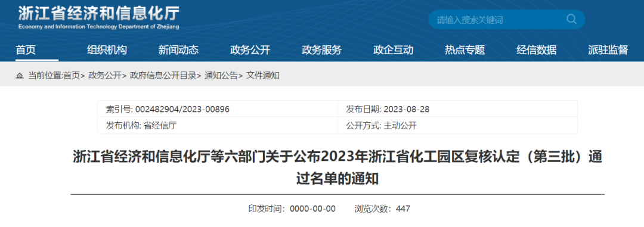This screenshot has height=227, width=644.
Task: Click the English department name subtitle
Action: click(x=98, y=27)
